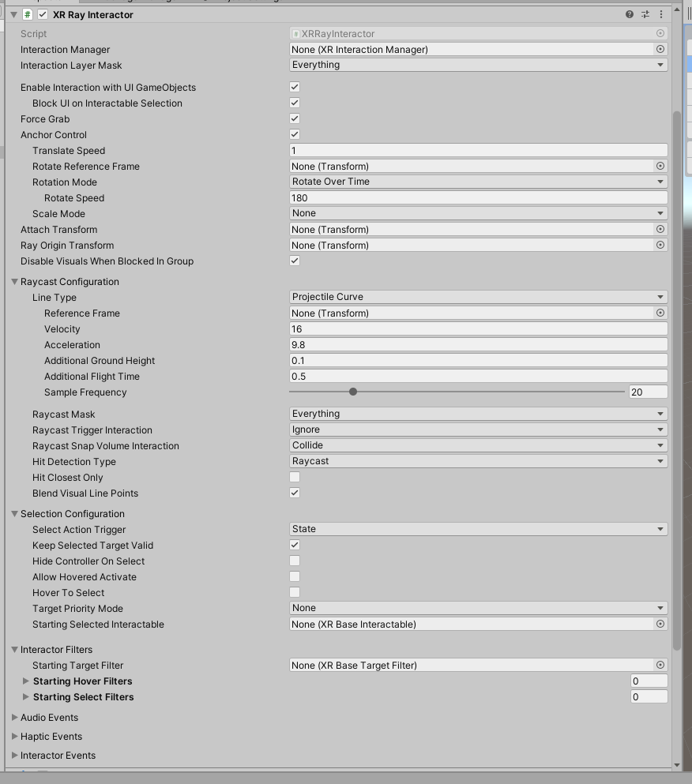692x784 pixels.
Task: Uncheck Keep Selected Target Valid
Action: point(294,545)
